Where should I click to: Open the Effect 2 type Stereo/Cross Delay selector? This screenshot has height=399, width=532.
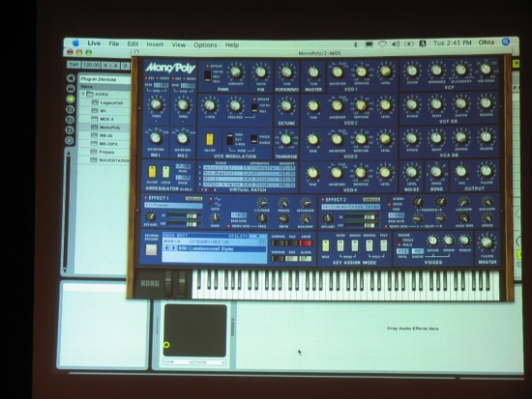pyautogui.click(x=351, y=207)
